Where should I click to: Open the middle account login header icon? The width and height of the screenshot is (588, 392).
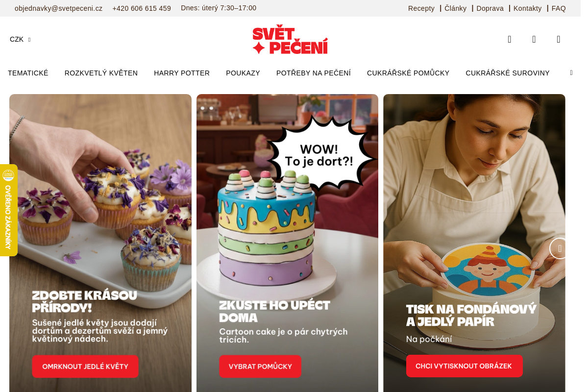click(x=534, y=39)
